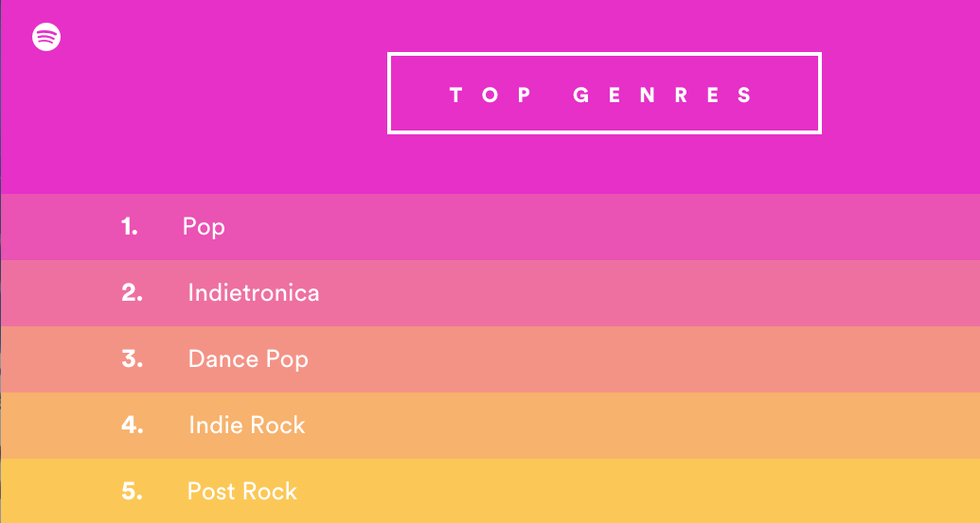Image resolution: width=980 pixels, height=523 pixels.
Task: Click the Spotify logo icon
Action: tap(46, 37)
